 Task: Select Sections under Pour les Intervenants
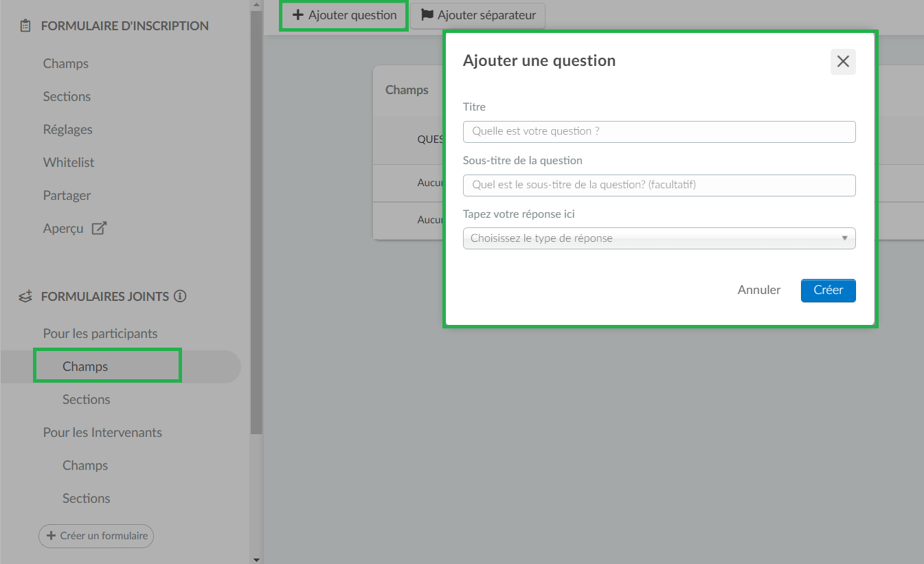(x=86, y=499)
